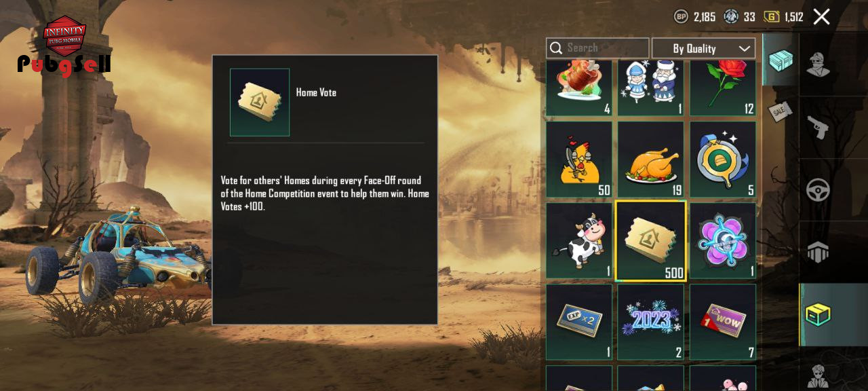
Task: Select the Home Vote ticket item
Action: [x=650, y=241]
